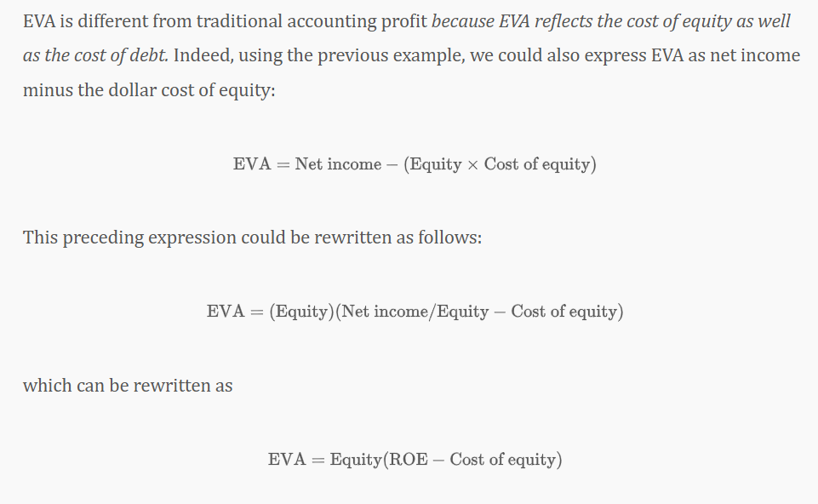Click 'EVA' at start of the final formula
Screen dimensions: 818x504
tap(287, 460)
